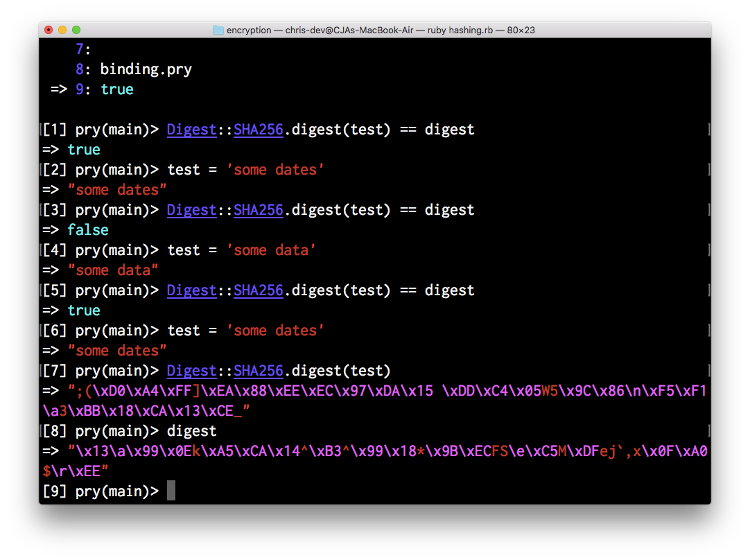Click '.digest(test)' on prompt [7]
The width and height of the screenshot is (750, 560).
(337, 371)
